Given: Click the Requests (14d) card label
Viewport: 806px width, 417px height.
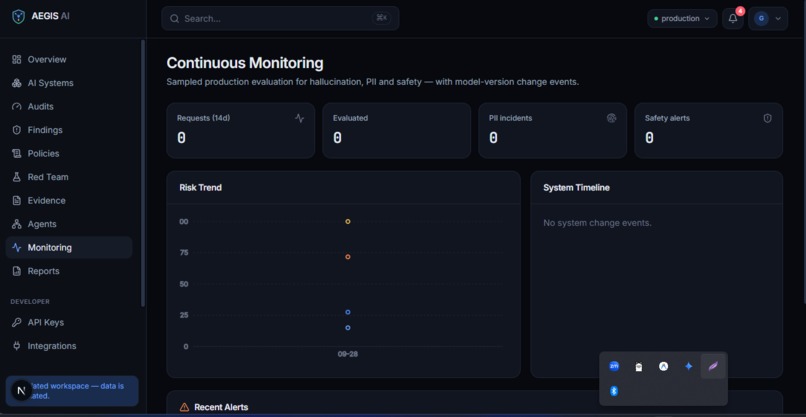Looking at the screenshot, I should point(204,118).
